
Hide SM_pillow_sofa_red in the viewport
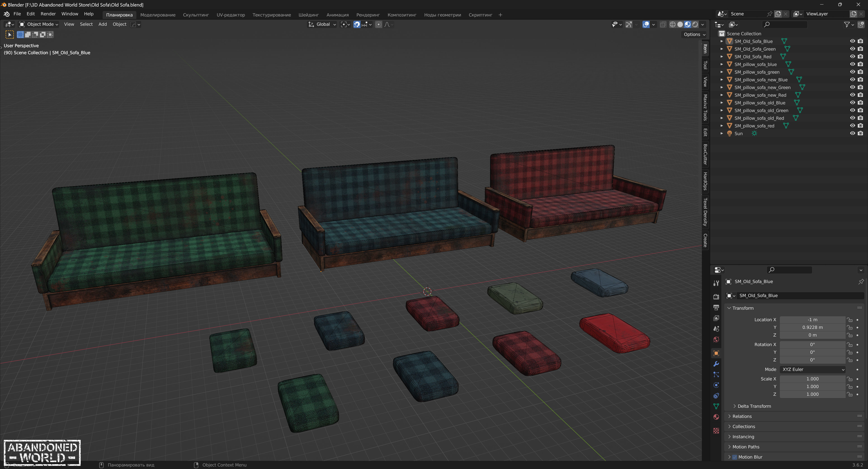click(852, 126)
